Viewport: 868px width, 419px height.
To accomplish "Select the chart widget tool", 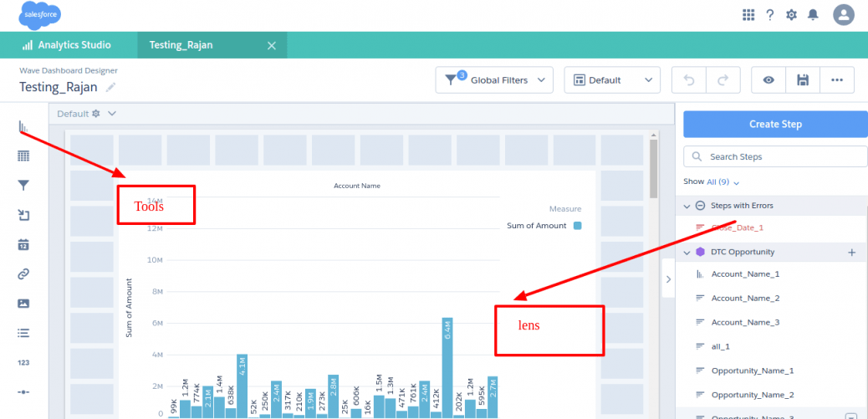I will pos(23,127).
